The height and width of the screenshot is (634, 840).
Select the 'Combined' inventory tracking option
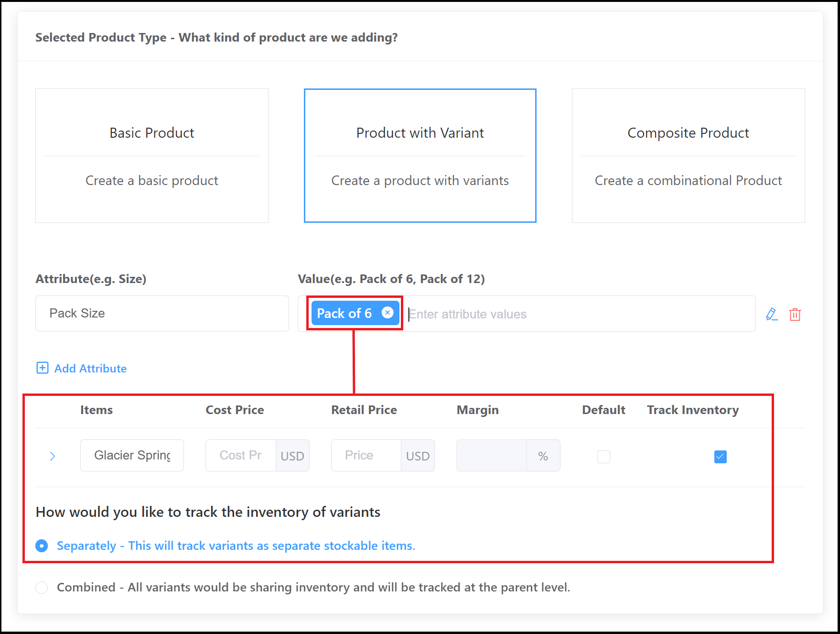pyautogui.click(x=42, y=587)
